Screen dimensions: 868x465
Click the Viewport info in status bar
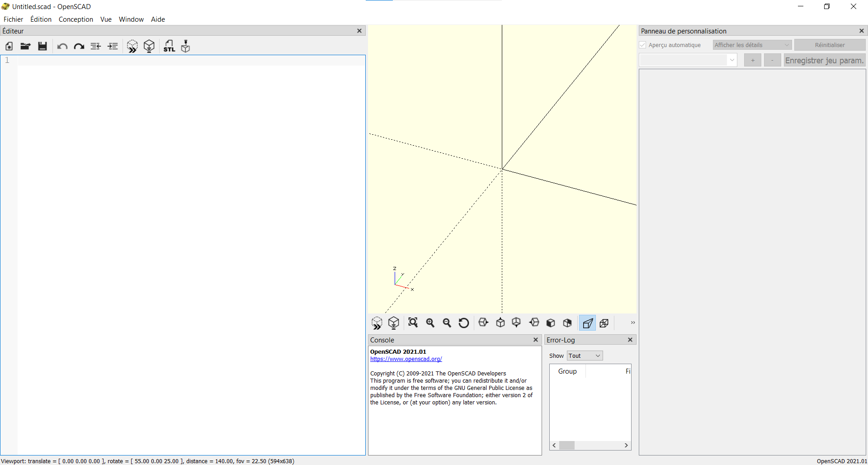(x=147, y=461)
